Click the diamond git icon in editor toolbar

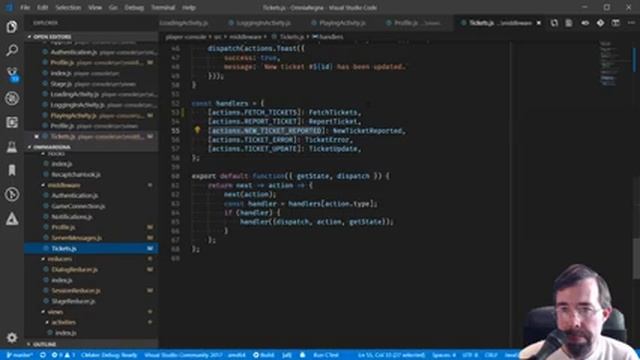click(x=600, y=23)
